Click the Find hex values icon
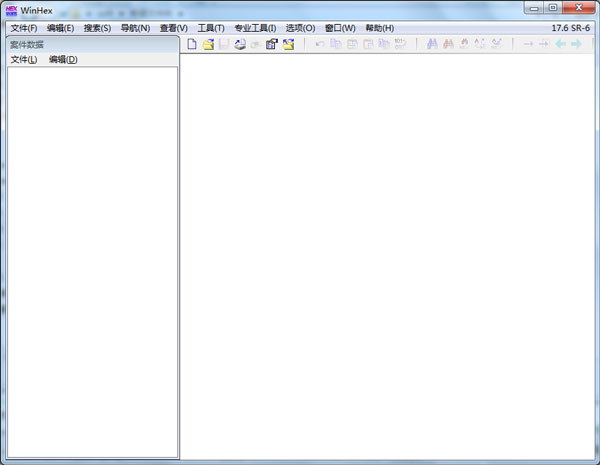Image resolution: width=600 pixels, height=465 pixels. 448,44
